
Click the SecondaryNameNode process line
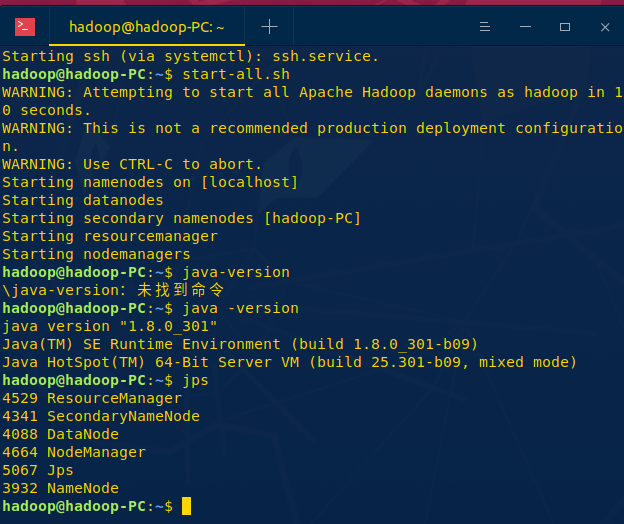click(x=101, y=416)
